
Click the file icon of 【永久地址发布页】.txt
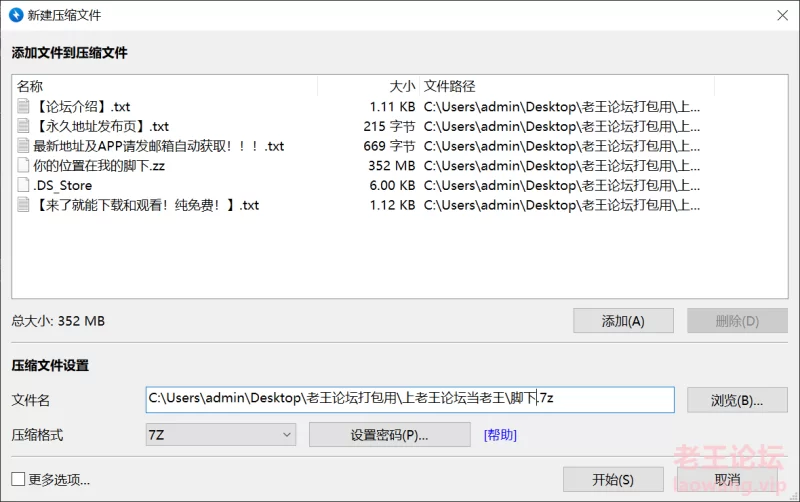23,126
